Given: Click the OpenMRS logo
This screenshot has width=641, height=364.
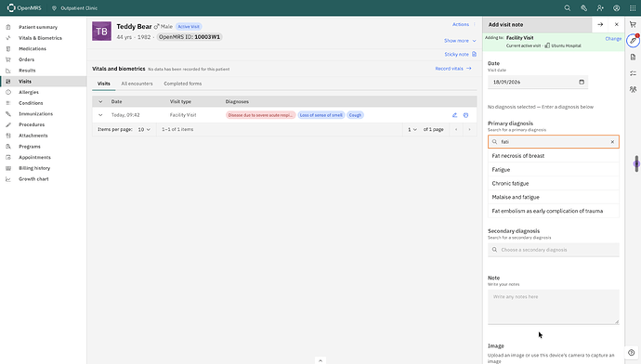Looking at the screenshot, I should click(x=24, y=7).
